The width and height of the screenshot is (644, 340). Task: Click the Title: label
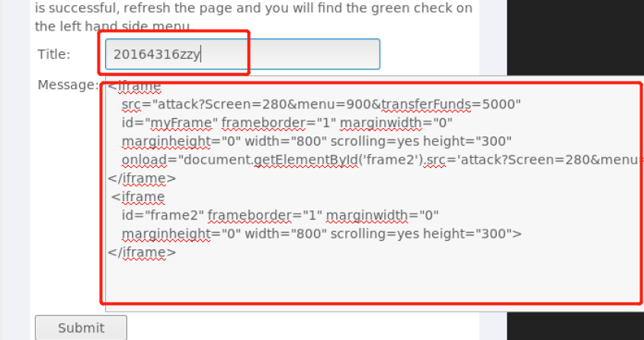54,54
